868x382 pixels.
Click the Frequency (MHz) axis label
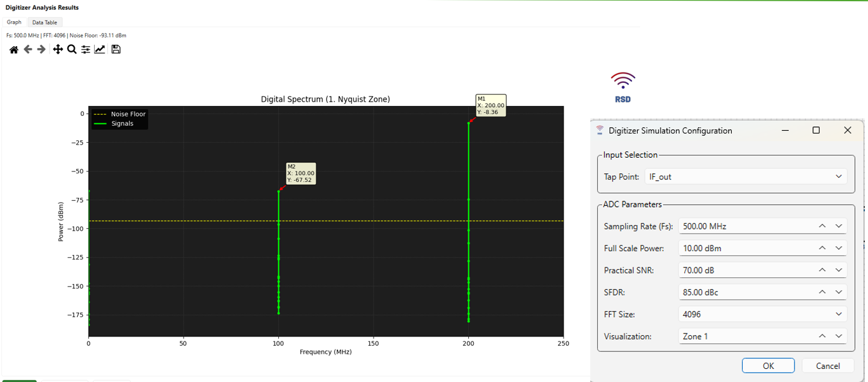(326, 352)
